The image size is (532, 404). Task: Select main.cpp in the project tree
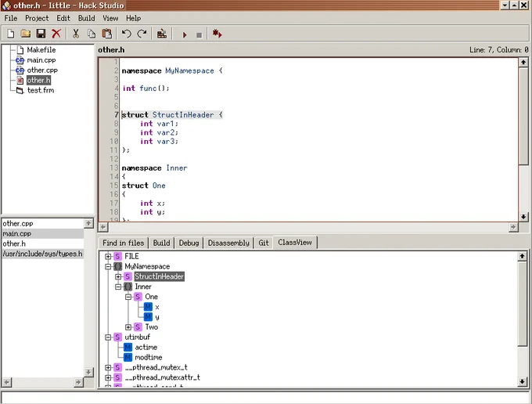click(41, 60)
